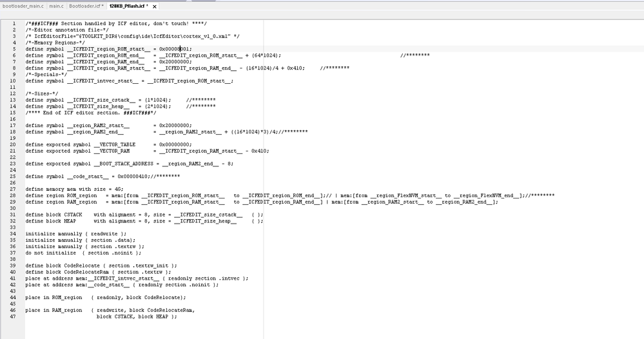The height and width of the screenshot is (339, 644).
Task: Click the __ICFEDIT_intvec_start__ symbol on line 10
Action: (x=102, y=81)
